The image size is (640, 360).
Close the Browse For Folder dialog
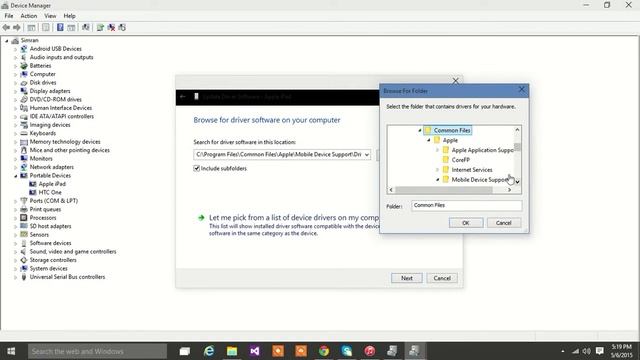522,89
